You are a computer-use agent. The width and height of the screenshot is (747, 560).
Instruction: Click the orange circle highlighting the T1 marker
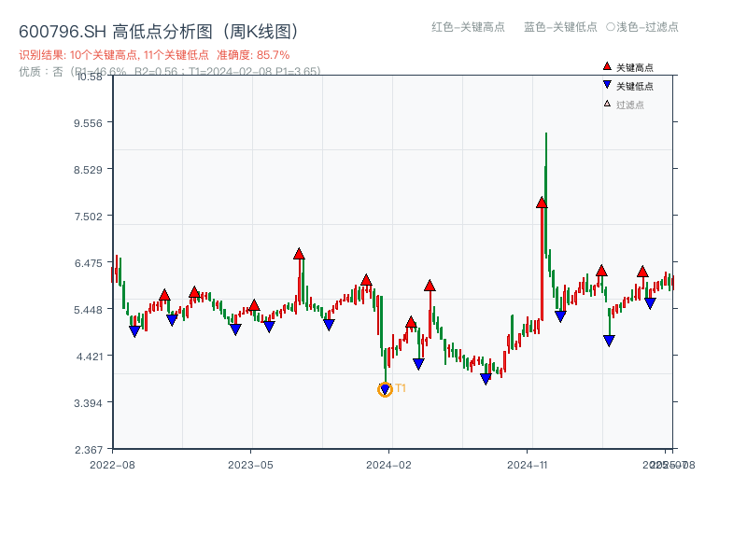(385, 389)
